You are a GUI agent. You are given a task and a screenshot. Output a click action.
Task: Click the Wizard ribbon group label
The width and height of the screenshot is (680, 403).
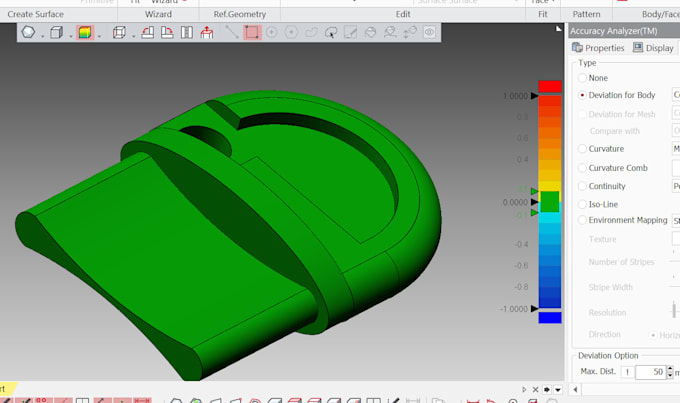click(158, 14)
